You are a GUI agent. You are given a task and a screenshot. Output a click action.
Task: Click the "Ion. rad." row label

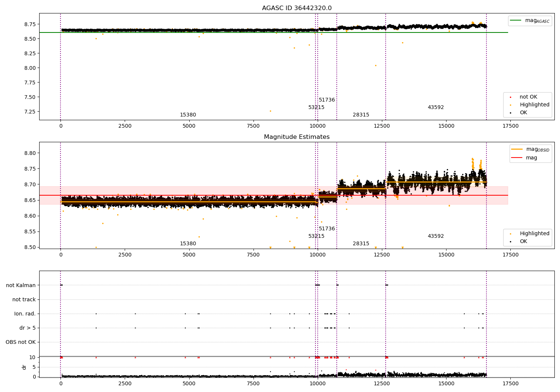point(25,314)
